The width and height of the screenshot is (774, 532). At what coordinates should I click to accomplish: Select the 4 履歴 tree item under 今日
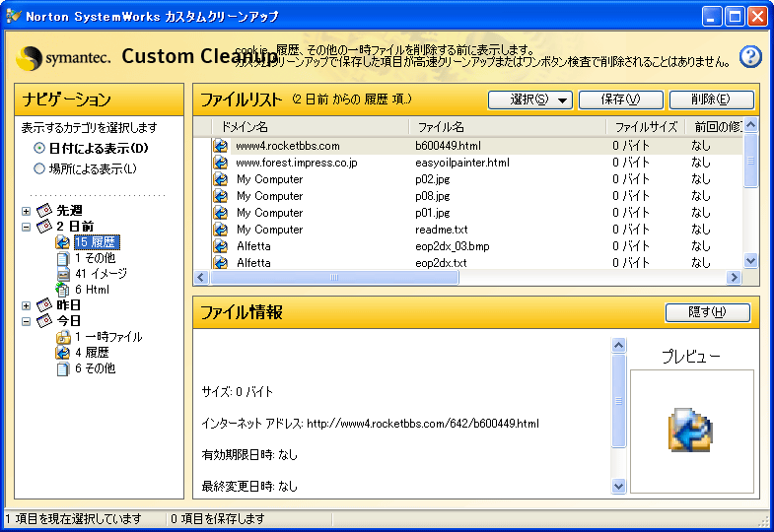(92, 353)
